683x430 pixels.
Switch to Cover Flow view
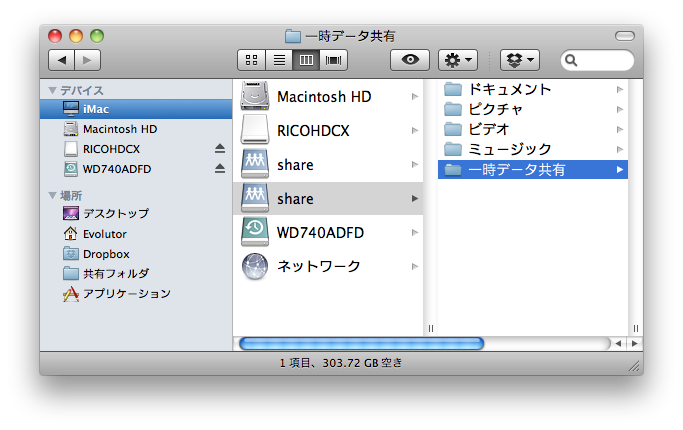[x=334, y=60]
